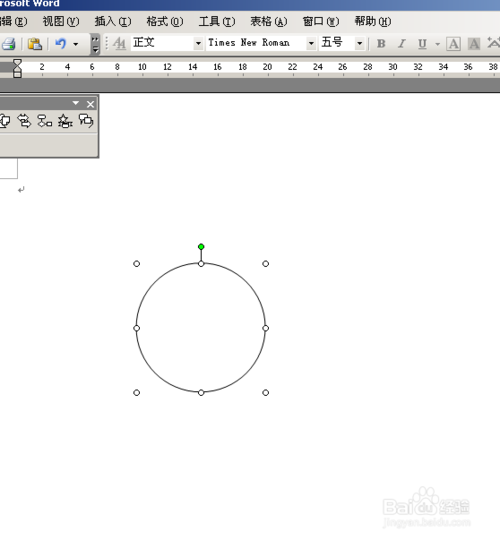Open the 帮助(H) menu
Viewport: 500px width, 540px height.
(x=373, y=21)
